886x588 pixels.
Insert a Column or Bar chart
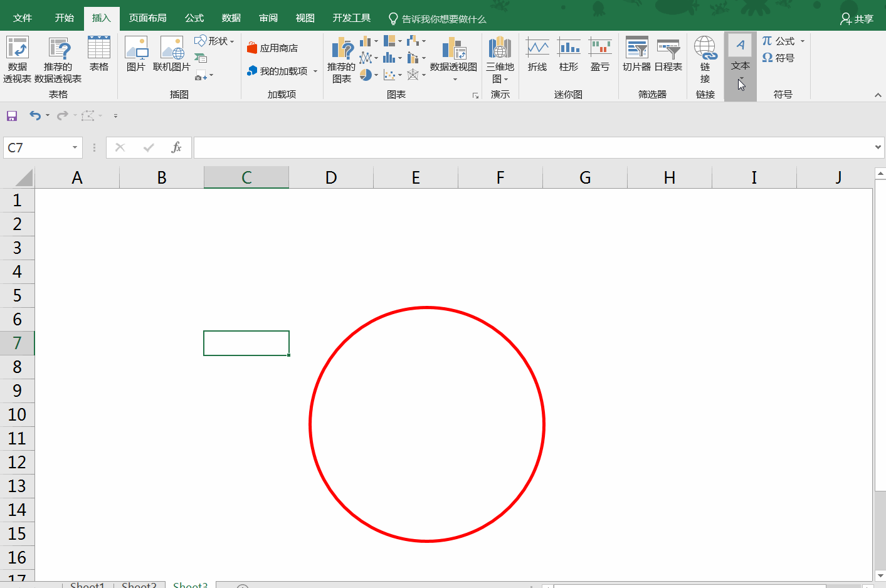click(369, 41)
